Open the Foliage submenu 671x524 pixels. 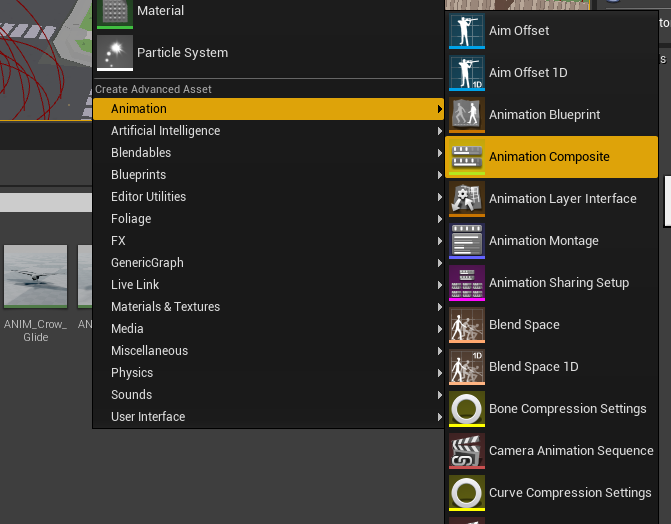click(268, 219)
